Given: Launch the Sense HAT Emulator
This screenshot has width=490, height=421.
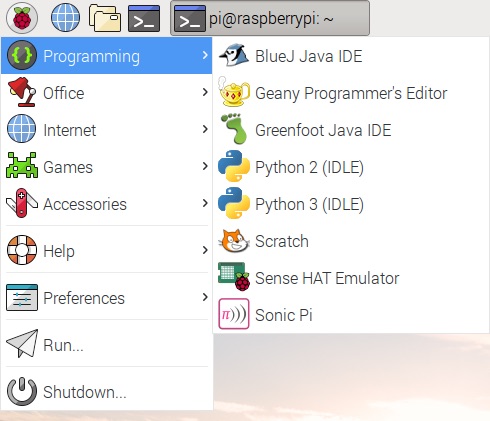Looking at the screenshot, I should (351, 278).
